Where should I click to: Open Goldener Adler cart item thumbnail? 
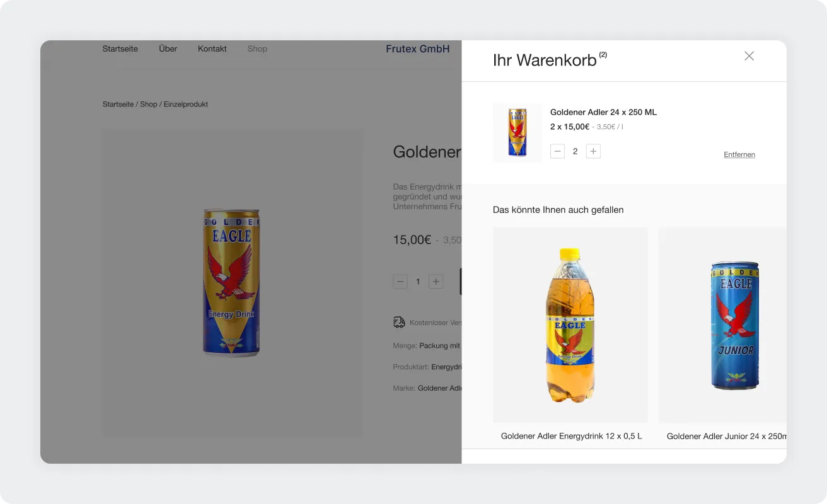click(x=518, y=133)
